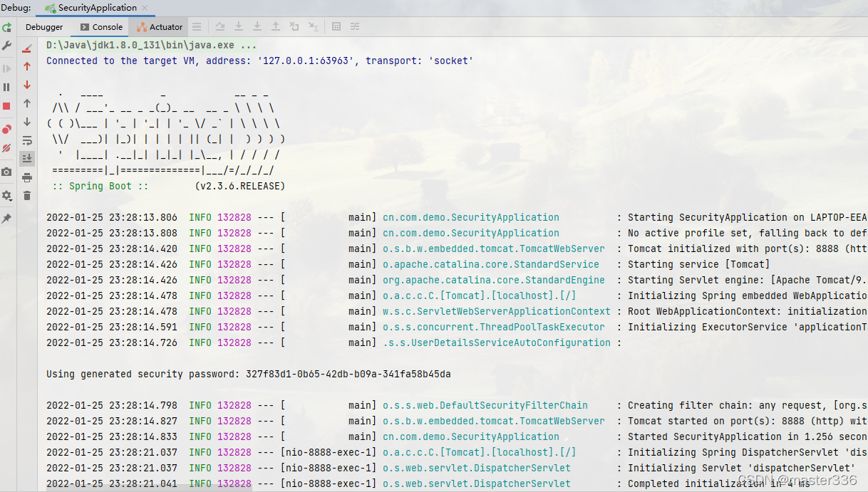This screenshot has width=868, height=492.
Task: Click the 2022-01-25 23:28:13.806 timestamp
Action: click(112, 217)
